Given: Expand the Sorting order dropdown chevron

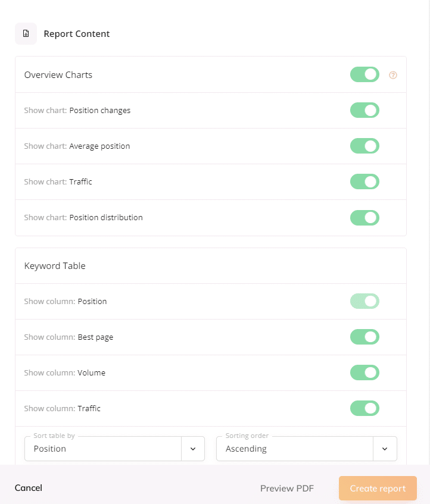Looking at the screenshot, I should coord(385,449).
